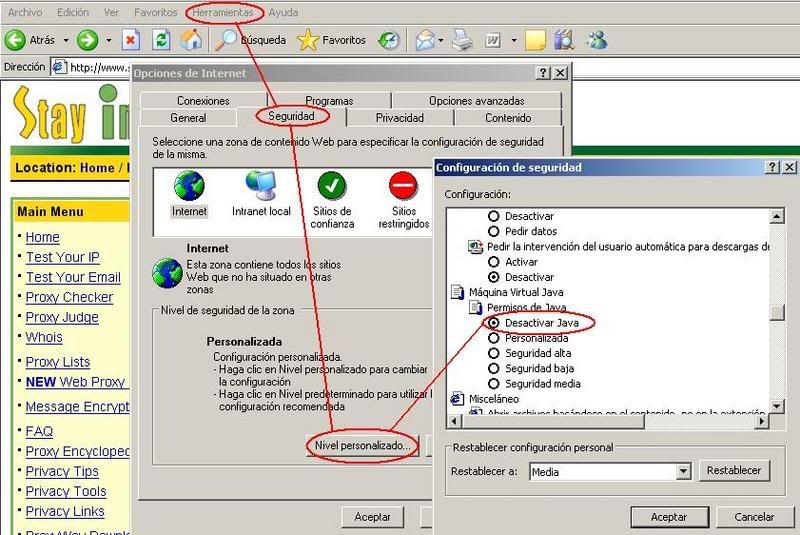Viewport: 800px width, 535px height.
Task: Go to Home page icon
Action: [x=191, y=41]
